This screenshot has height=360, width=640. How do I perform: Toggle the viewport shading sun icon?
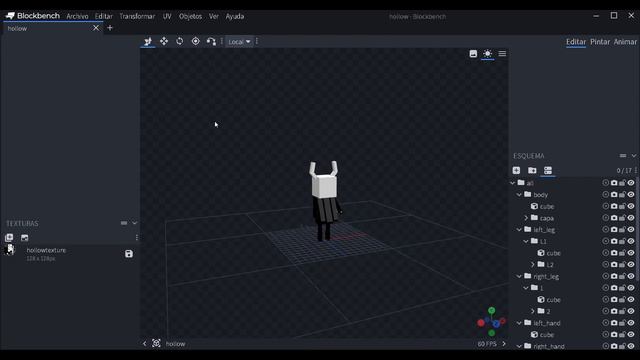point(487,53)
